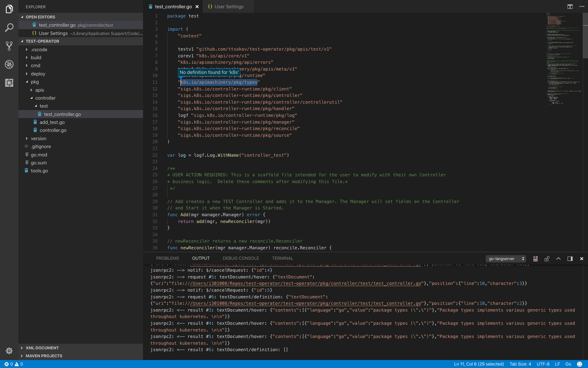The height and width of the screenshot is (368, 588).
Task: Switch to the TERMINAL panel tab
Action: coord(282,258)
